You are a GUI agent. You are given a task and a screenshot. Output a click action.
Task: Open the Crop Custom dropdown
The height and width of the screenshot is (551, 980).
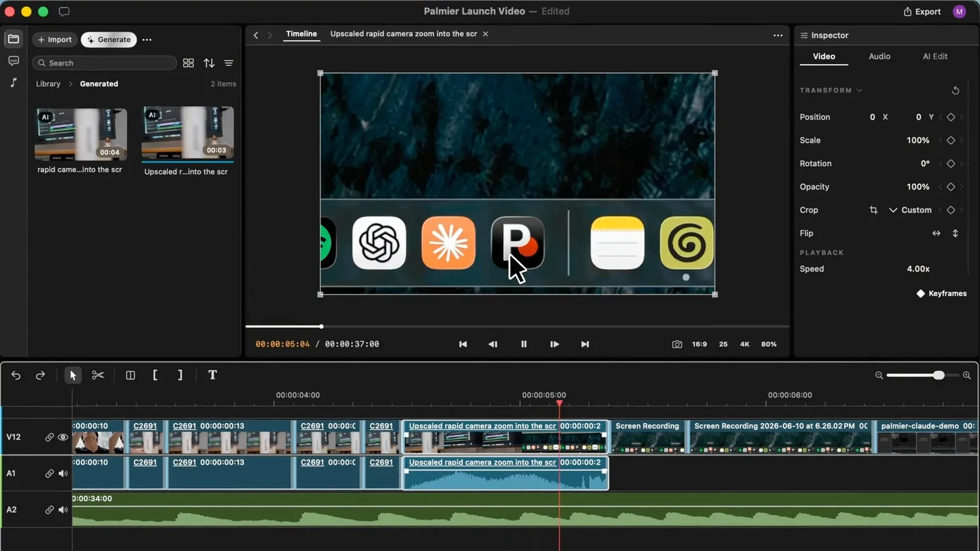pyautogui.click(x=910, y=210)
